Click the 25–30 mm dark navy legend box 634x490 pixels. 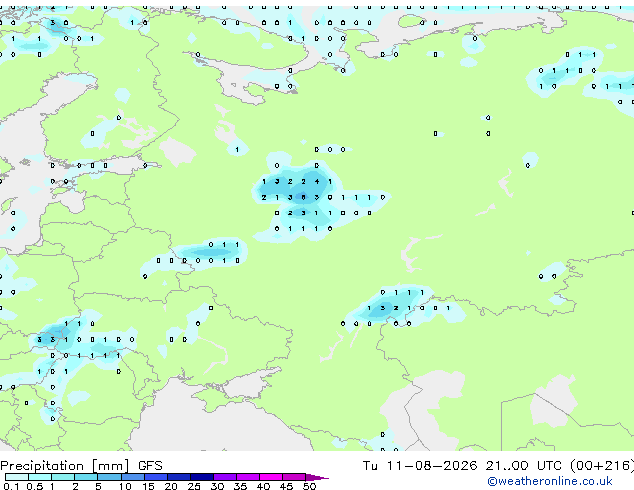[202, 477]
